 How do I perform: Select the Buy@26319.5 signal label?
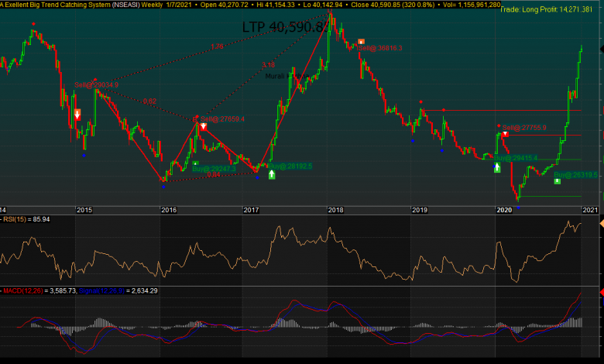pyautogui.click(x=575, y=175)
